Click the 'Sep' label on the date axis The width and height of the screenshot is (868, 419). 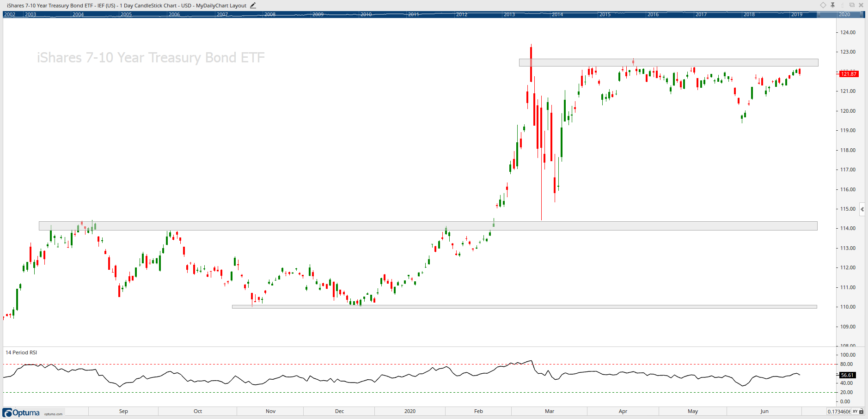coord(123,411)
